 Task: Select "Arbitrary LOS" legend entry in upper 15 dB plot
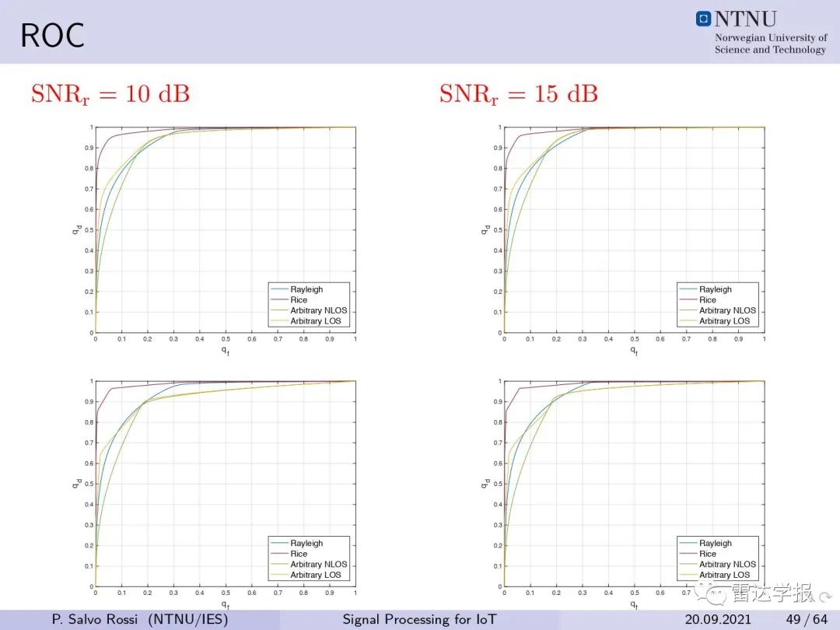724,321
